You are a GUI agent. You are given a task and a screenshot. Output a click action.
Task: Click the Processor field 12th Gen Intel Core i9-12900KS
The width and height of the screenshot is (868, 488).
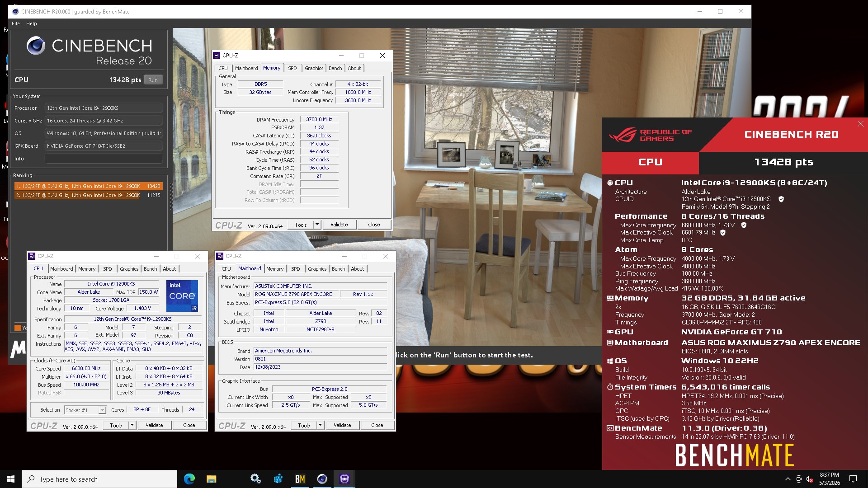[x=104, y=108]
